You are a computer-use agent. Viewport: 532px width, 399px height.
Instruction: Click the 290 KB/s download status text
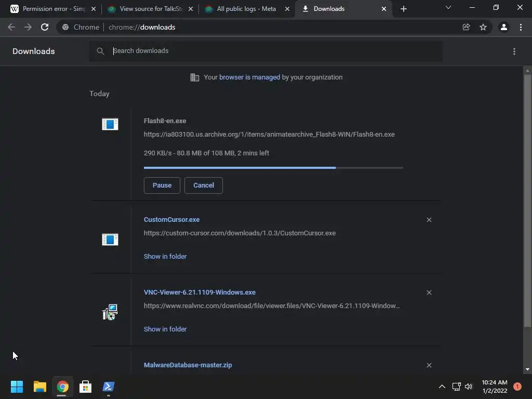pos(206,153)
